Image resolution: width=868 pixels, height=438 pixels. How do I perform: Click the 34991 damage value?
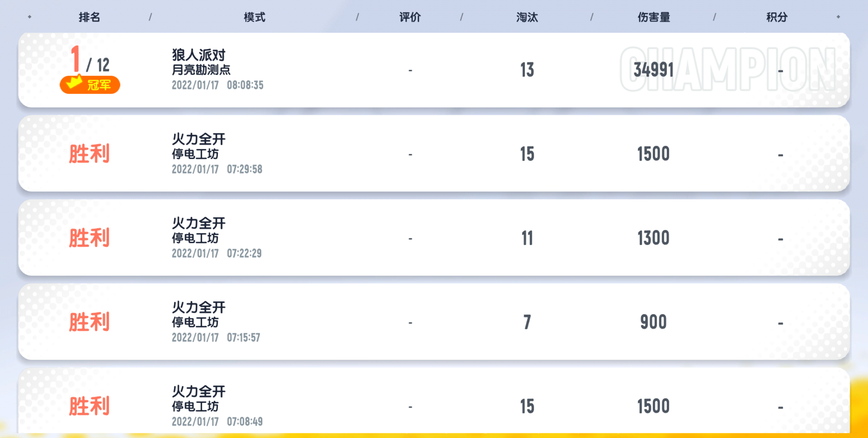653,70
